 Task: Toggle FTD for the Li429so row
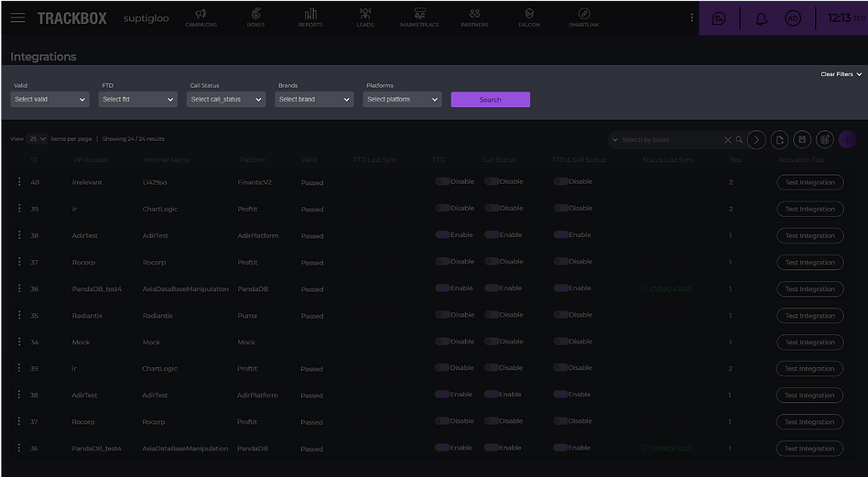(442, 181)
